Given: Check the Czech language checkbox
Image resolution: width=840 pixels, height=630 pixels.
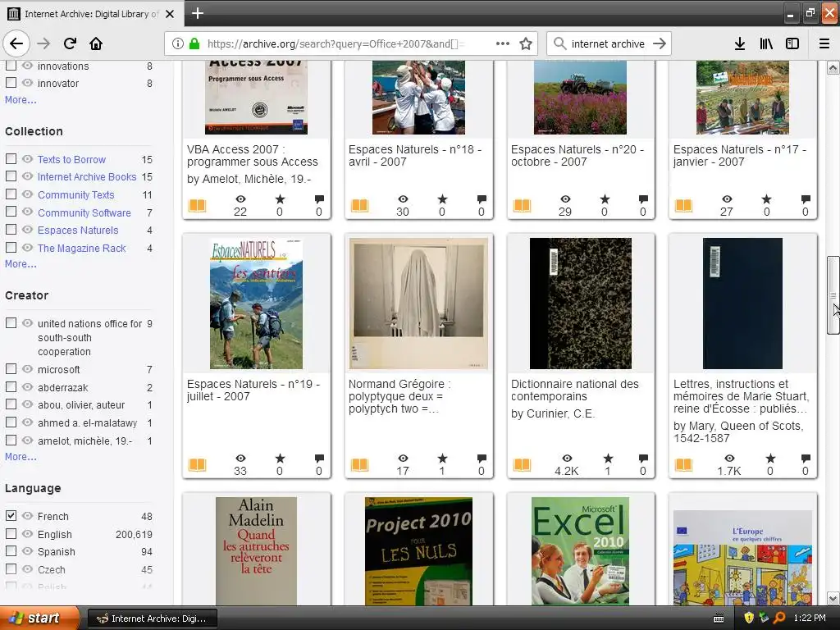Looking at the screenshot, I should click(x=11, y=569).
